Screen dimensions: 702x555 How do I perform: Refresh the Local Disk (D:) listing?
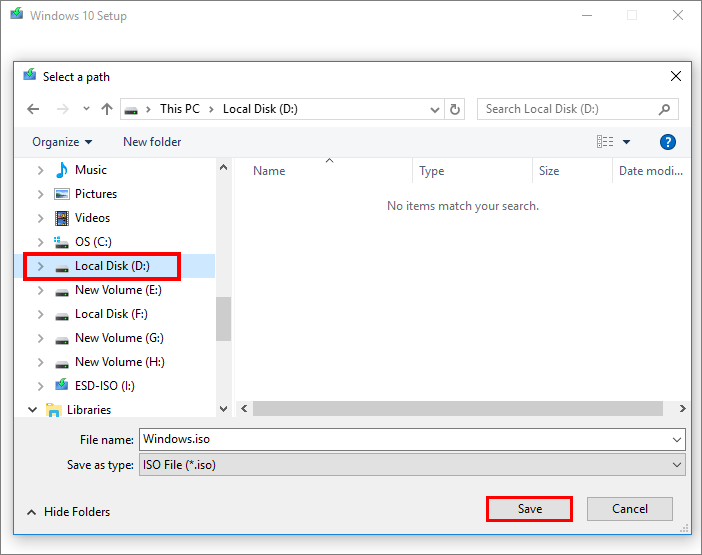pyautogui.click(x=454, y=109)
